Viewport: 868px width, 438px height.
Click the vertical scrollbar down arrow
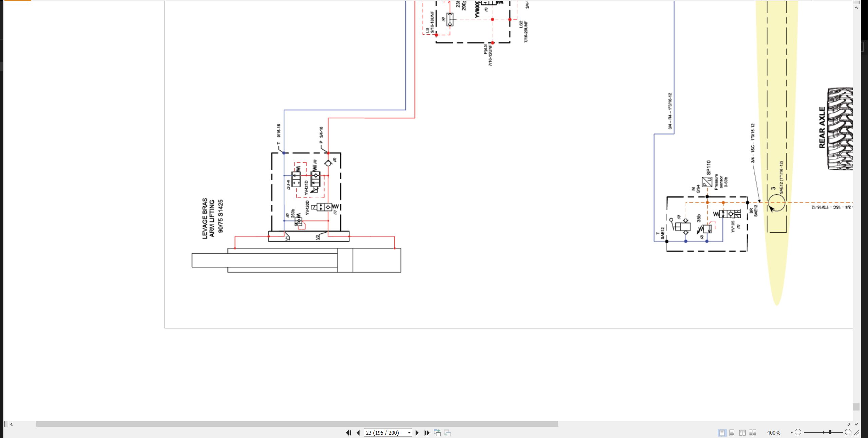[856, 424]
